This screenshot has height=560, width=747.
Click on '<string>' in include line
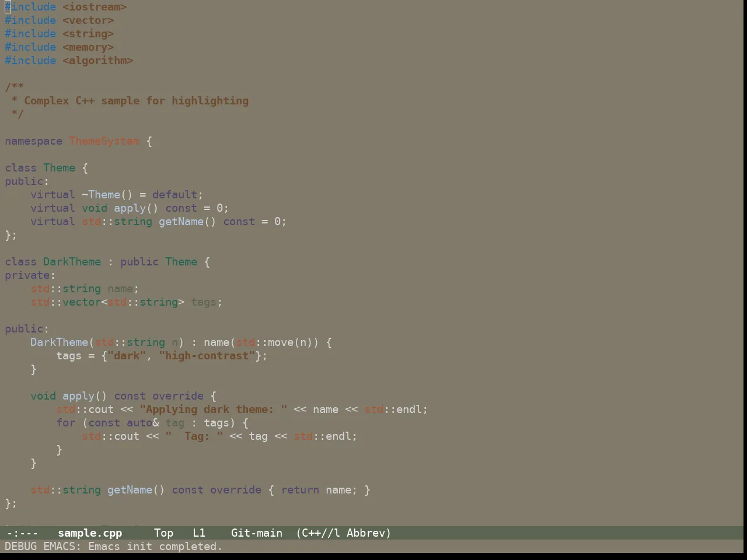coord(88,34)
